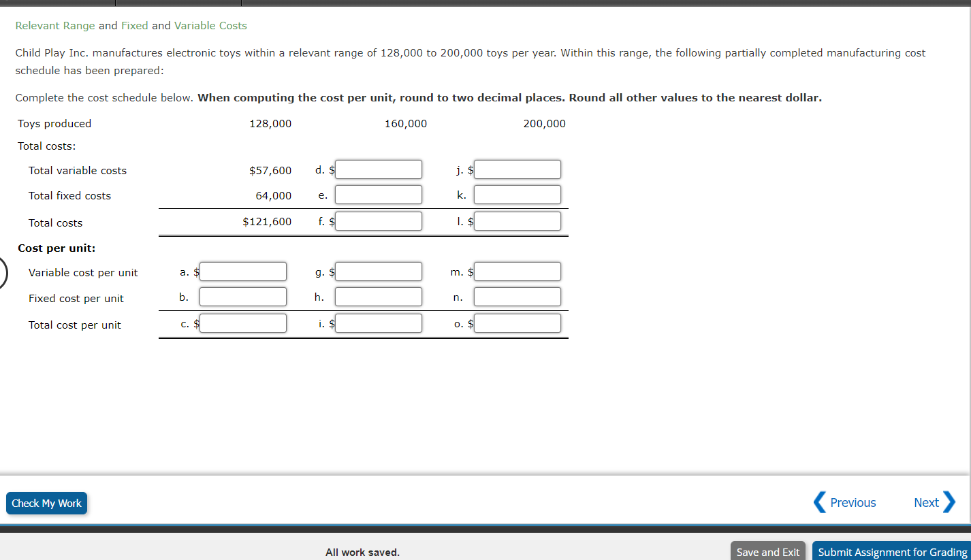The image size is (971, 560).
Task: Open the Variable Costs term link
Action: [212, 25]
